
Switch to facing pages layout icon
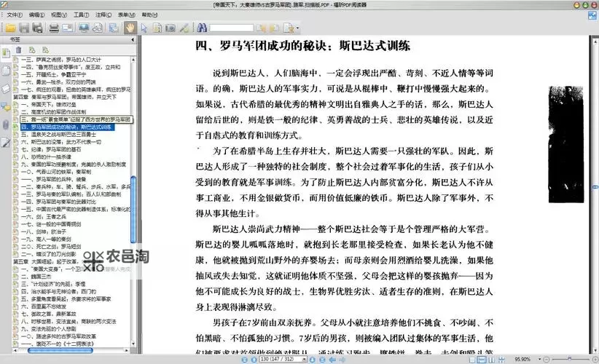[492, 360]
